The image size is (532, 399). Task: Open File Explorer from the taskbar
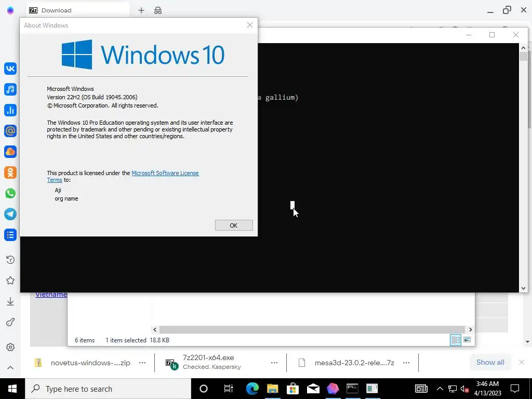point(272,389)
